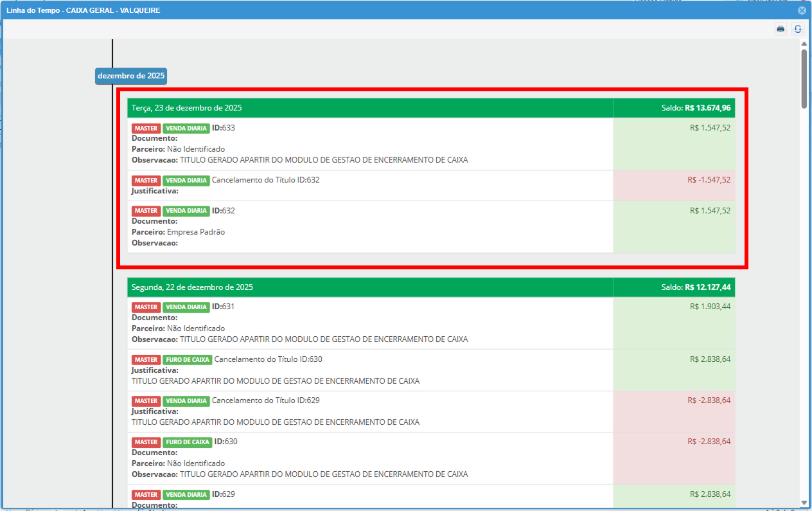
Task: Click the MASTER tag on entry ID:633
Action: point(146,129)
